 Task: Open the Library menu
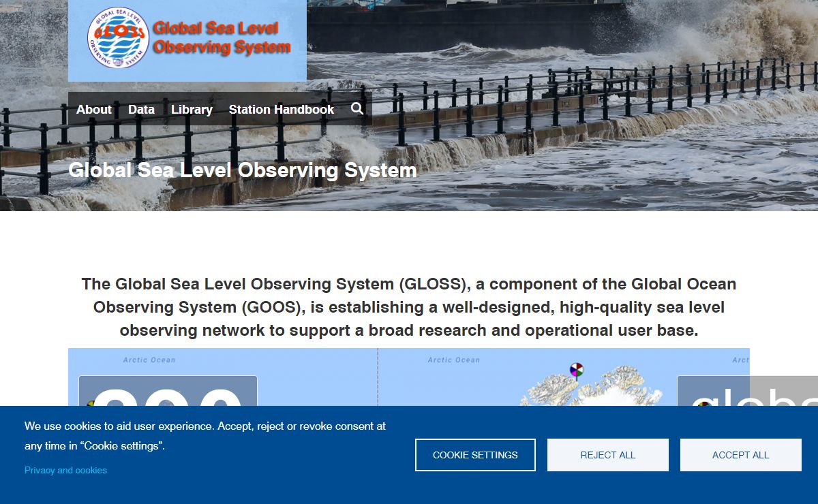192,109
